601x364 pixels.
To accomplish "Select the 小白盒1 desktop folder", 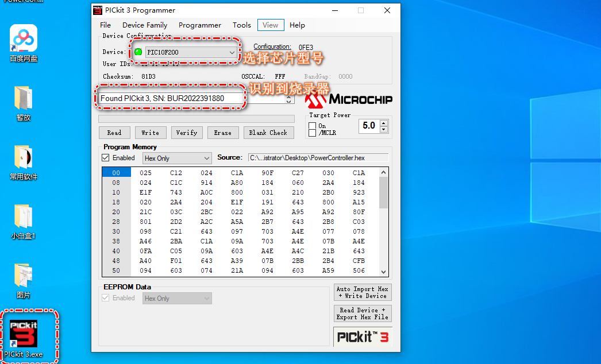I will (x=24, y=222).
